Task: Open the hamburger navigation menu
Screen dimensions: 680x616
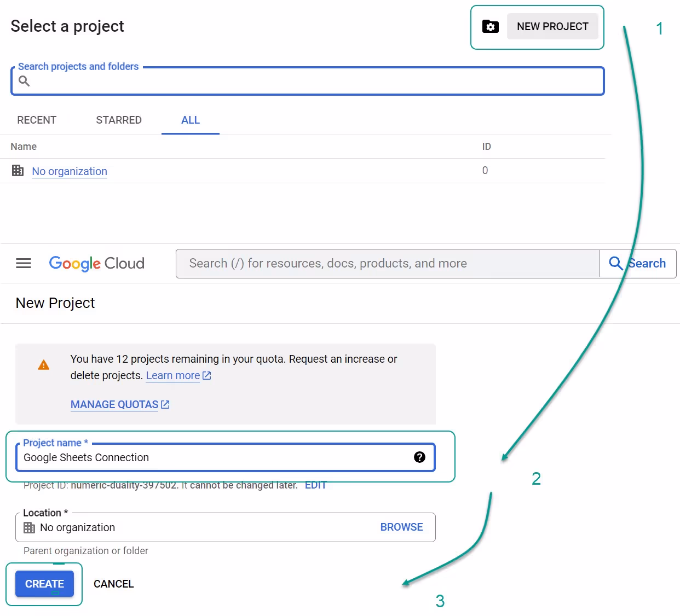Action: [24, 263]
